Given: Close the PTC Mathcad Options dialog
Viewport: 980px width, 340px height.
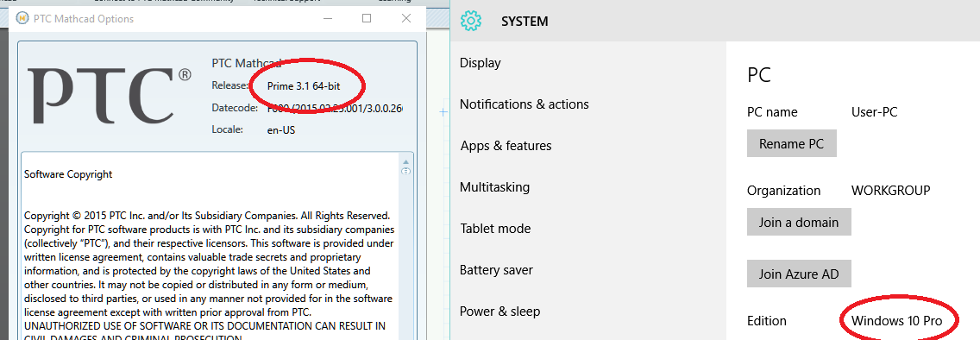Looking at the screenshot, I should pos(406,19).
